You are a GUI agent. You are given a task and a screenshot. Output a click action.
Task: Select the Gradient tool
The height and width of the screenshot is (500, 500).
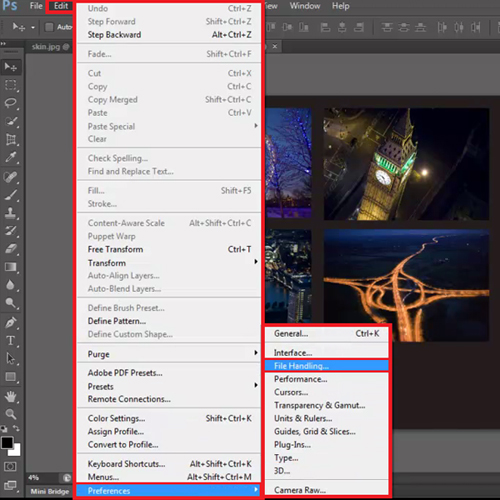pos(11,267)
